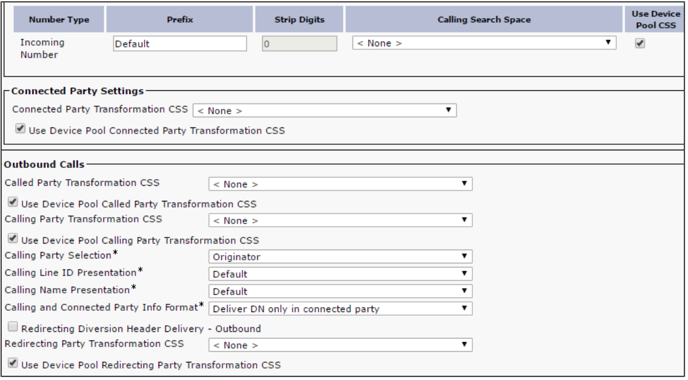Uncheck Use Device Pool Called Party Transformation CSS
Viewport: 688px width, 380px height.
[x=13, y=202]
